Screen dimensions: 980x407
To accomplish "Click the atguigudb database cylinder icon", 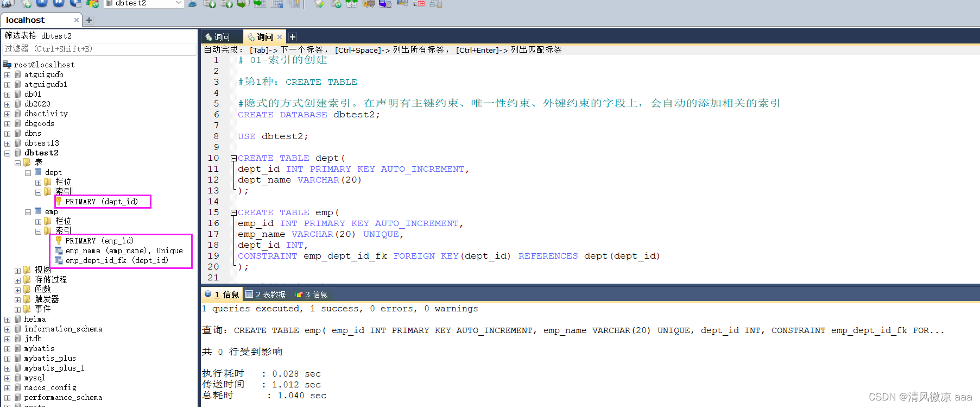I will coord(18,74).
